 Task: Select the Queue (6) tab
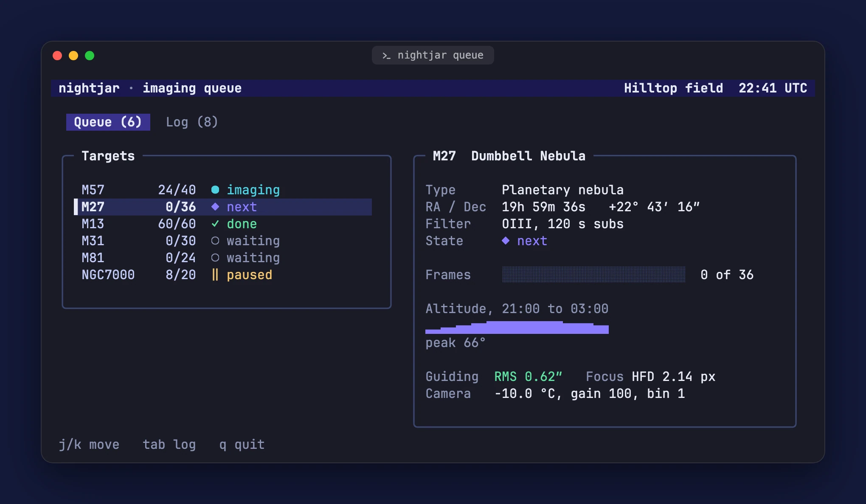(x=108, y=122)
